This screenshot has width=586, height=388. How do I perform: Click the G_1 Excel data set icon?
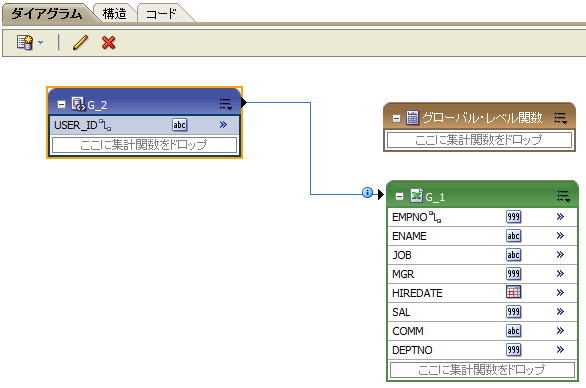pos(416,195)
